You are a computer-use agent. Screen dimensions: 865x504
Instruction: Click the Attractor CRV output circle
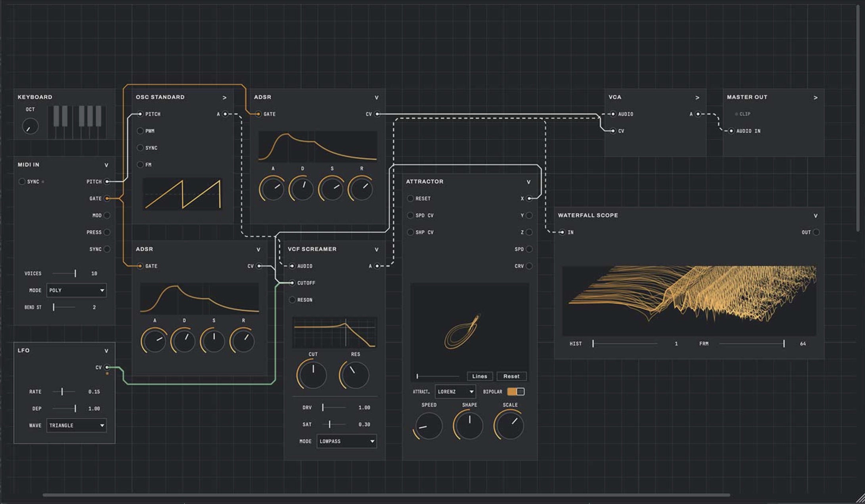[529, 266]
